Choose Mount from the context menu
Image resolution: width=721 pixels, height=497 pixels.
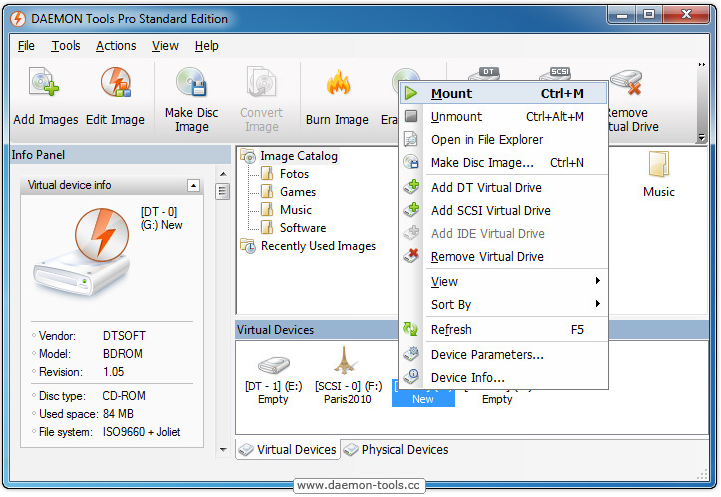coord(504,93)
